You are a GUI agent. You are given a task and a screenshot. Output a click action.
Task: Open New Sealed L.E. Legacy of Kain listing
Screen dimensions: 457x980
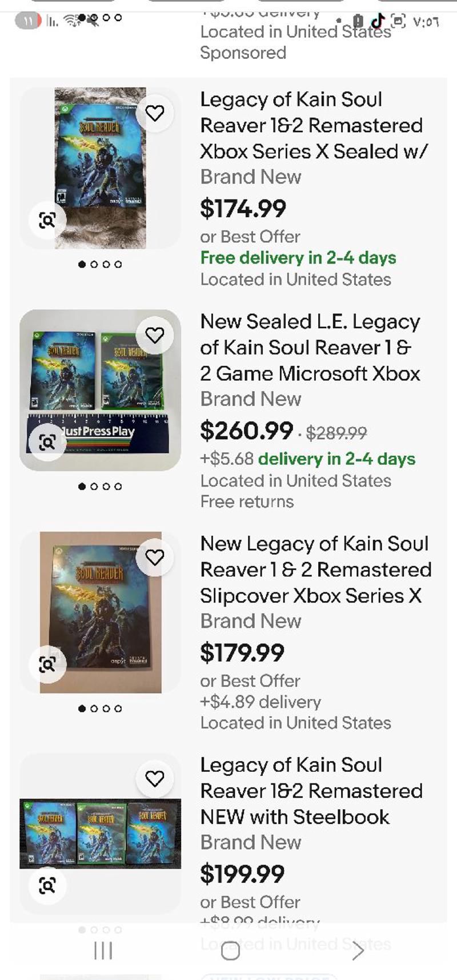[x=310, y=348]
